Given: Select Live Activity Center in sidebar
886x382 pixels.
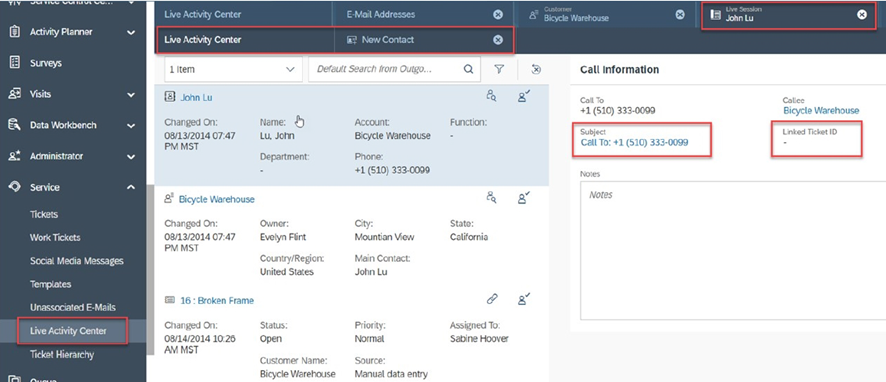Looking at the screenshot, I should [x=68, y=331].
